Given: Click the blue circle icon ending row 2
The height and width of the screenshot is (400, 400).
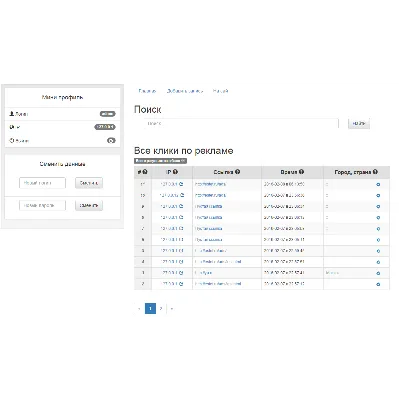Looking at the screenshot, I should 378,284.
